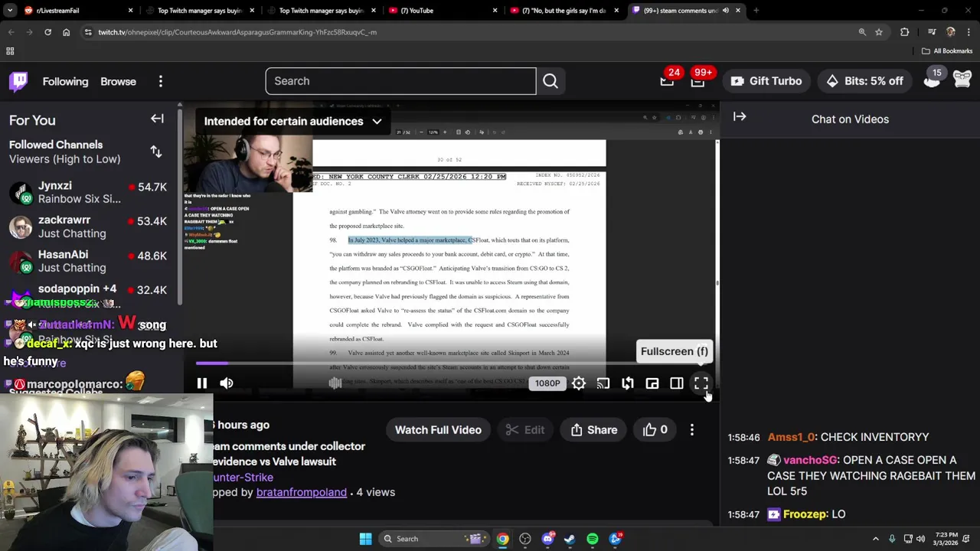This screenshot has height=551, width=980.
Task: Open Steam from the taskbar
Action: tap(570, 539)
